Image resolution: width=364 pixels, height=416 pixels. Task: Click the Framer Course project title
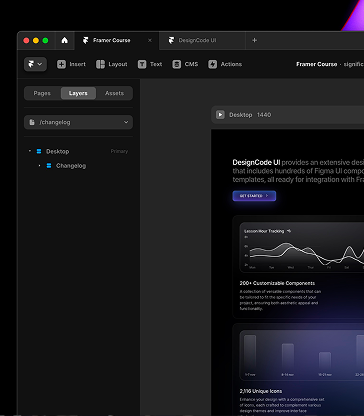tap(317, 64)
